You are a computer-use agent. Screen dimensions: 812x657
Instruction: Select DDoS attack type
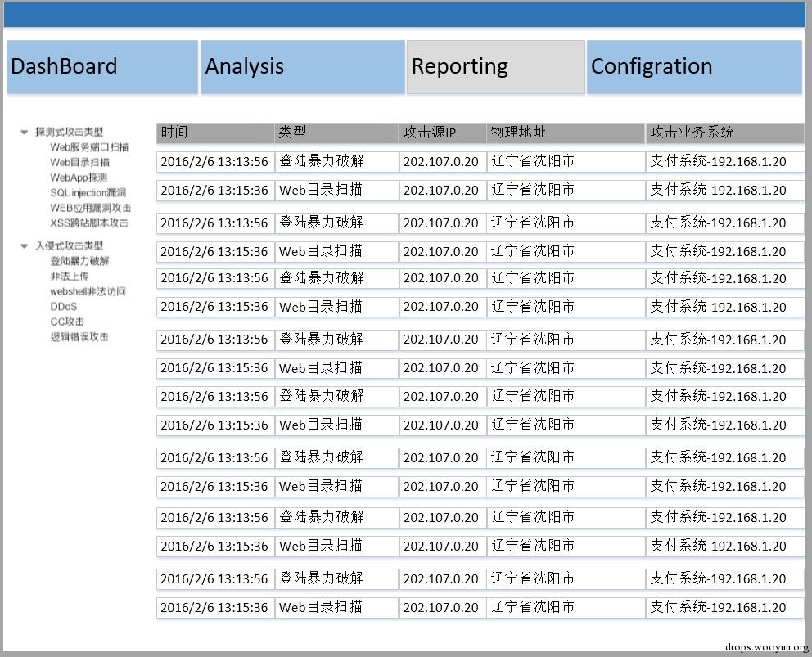point(64,307)
